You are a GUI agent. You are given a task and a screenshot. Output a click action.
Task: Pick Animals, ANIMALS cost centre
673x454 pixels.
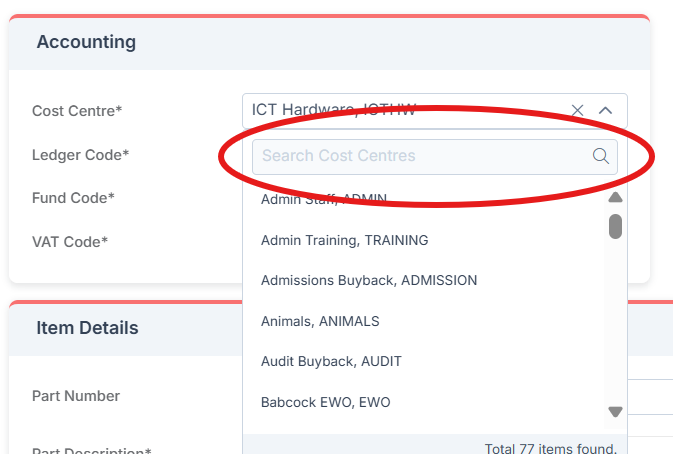click(x=320, y=321)
